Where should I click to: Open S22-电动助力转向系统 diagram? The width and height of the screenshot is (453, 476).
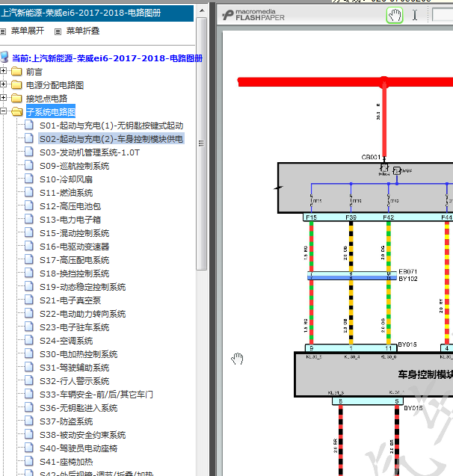tap(82, 314)
